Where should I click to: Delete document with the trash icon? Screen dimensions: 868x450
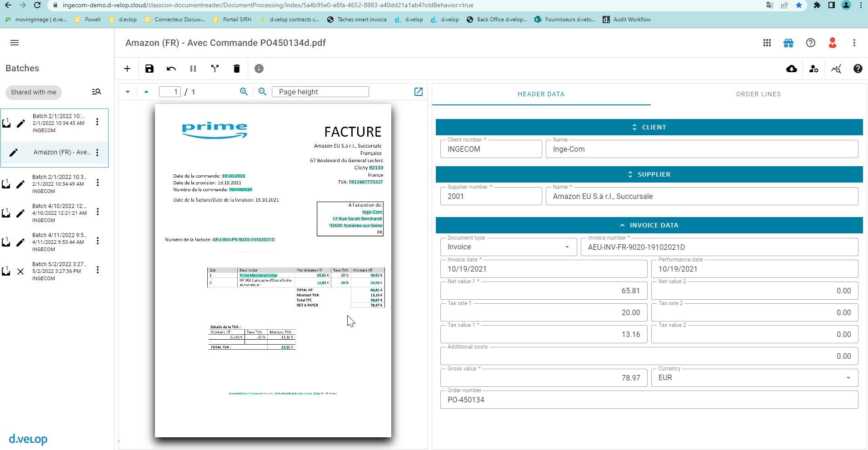[x=237, y=69]
